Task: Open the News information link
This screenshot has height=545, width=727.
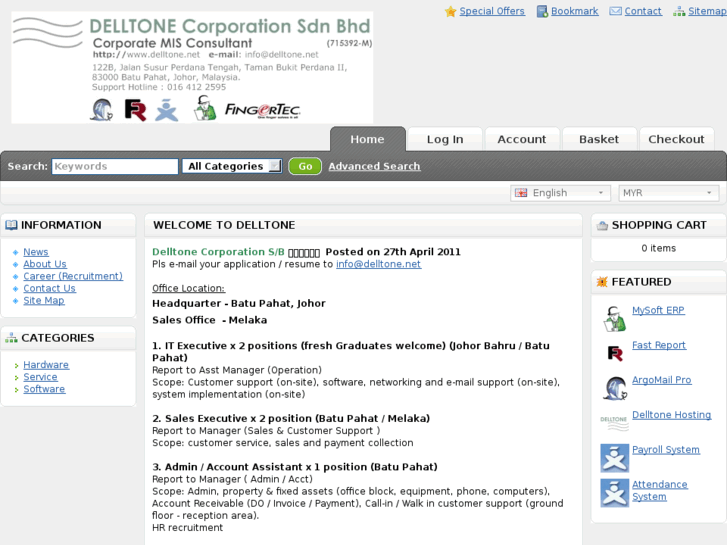Action: pyautogui.click(x=36, y=252)
